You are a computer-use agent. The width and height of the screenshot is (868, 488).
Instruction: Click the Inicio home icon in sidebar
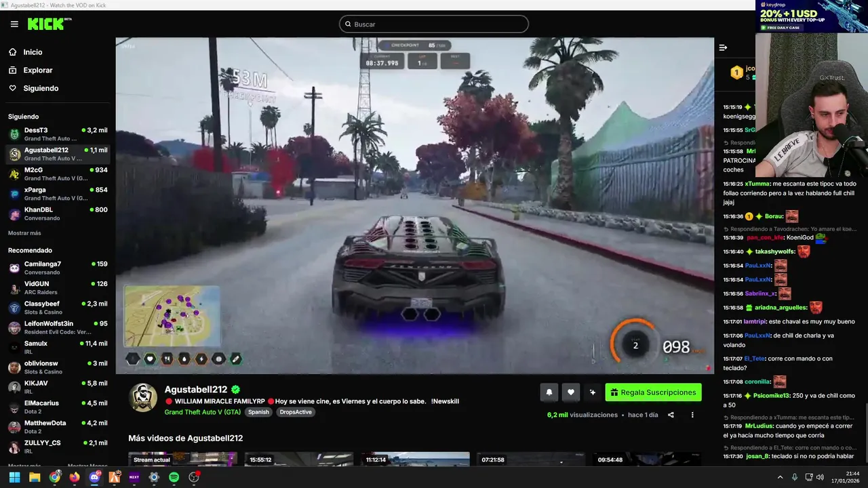pos(13,52)
